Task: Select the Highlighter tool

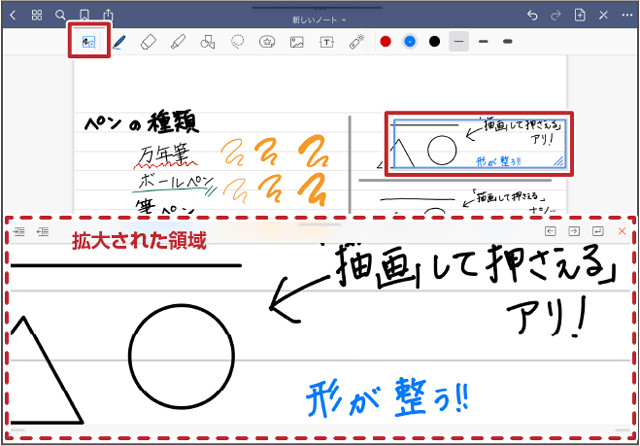Action: [x=178, y=42]
